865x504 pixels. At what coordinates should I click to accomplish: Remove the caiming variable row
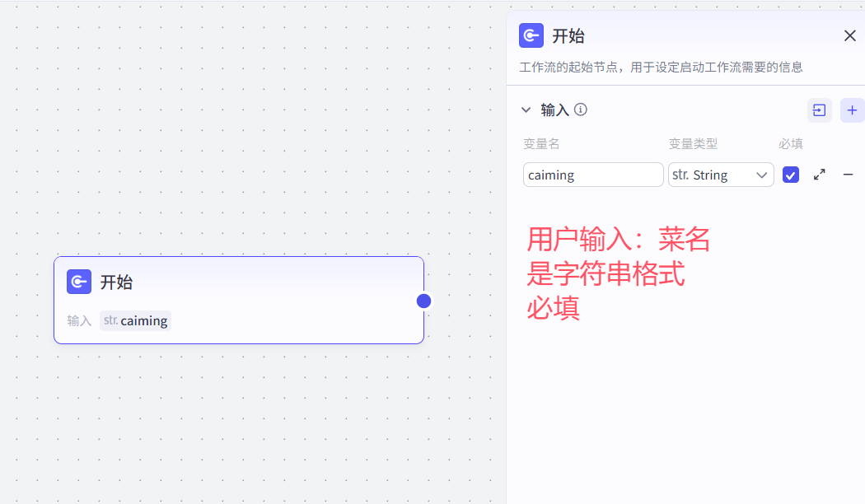[x=848, y=175]
